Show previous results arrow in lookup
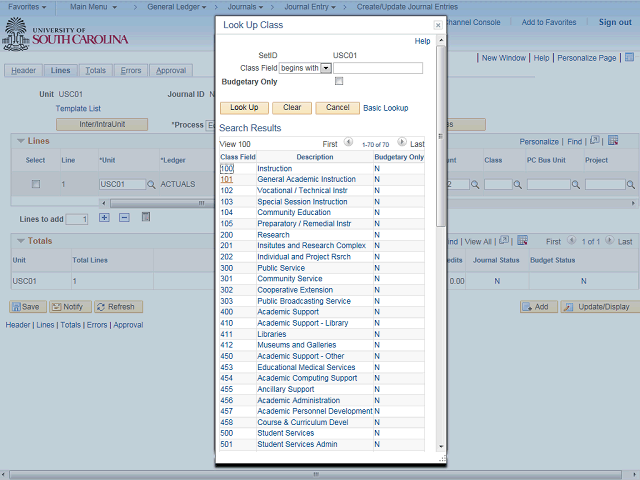The image size is (640, 480). 348,142
